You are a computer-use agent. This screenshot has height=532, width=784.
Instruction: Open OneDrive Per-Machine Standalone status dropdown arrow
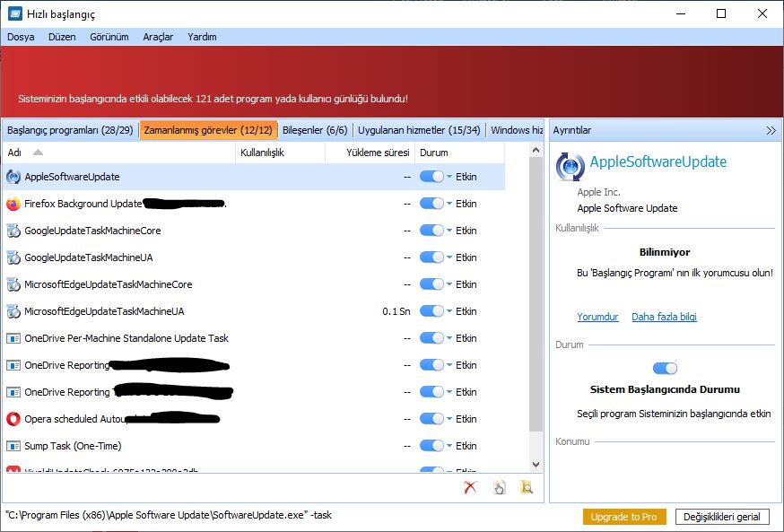click(449, 338)
